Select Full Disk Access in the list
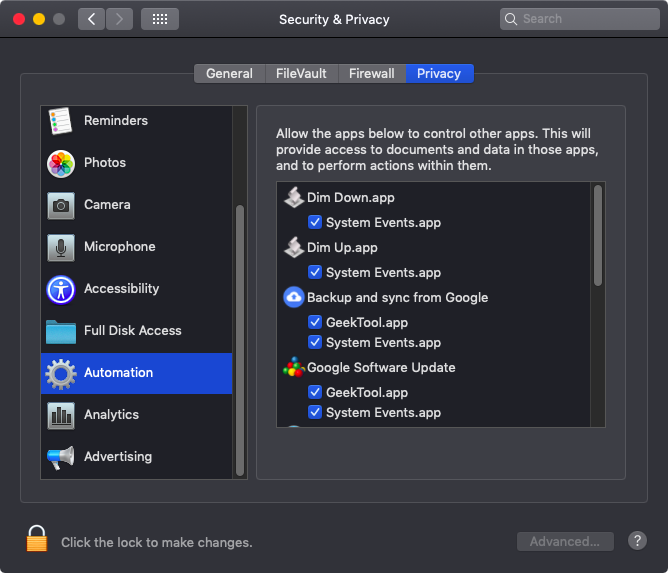This screenshot has height=573, width=668. pos(136,331)
